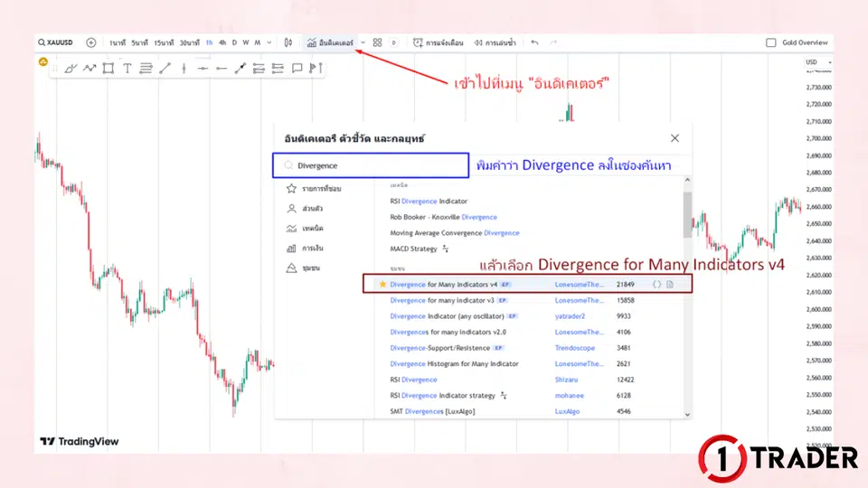Image resolution: width=868 pixels, height=488 pixels.
Task: Select Divergence for many indicator v3
Action: [442, 300]
